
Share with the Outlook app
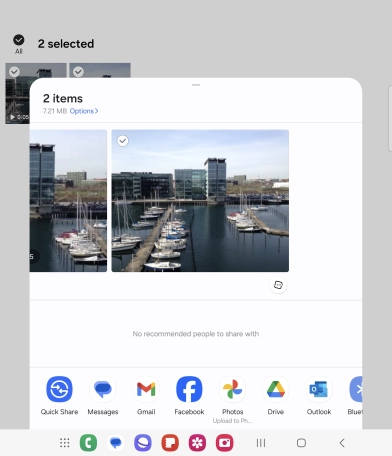click(x=319, y=389)
